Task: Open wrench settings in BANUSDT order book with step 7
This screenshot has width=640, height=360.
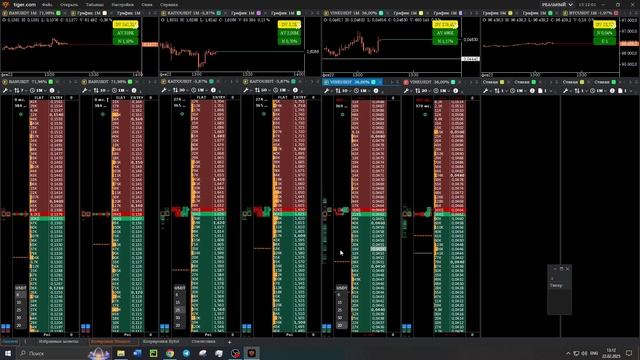Action: point(6,90)
